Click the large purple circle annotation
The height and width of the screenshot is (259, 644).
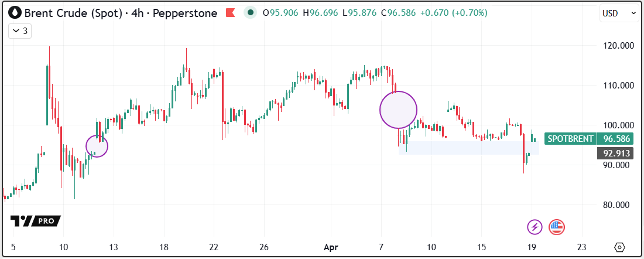[398, 110]
